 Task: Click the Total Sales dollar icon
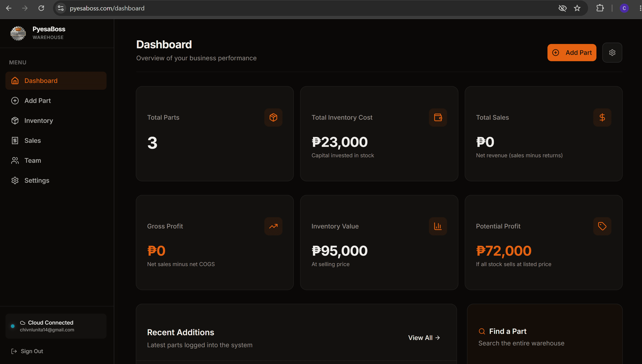(x=602, y=117)
